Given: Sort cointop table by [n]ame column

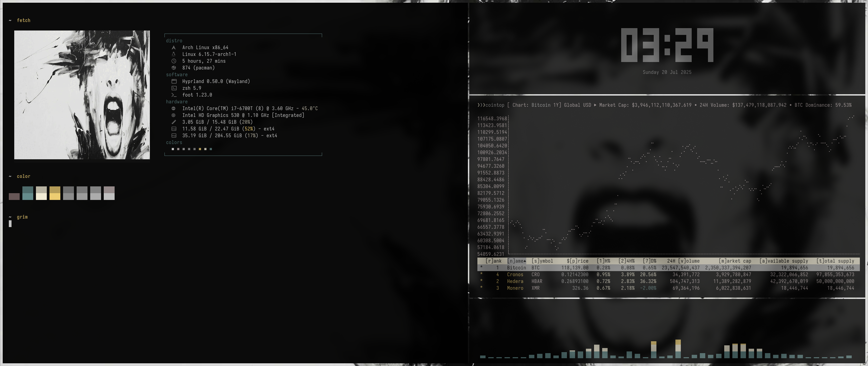Looking at the screenshot, I should pyautogui.click(x=516, y=261).
